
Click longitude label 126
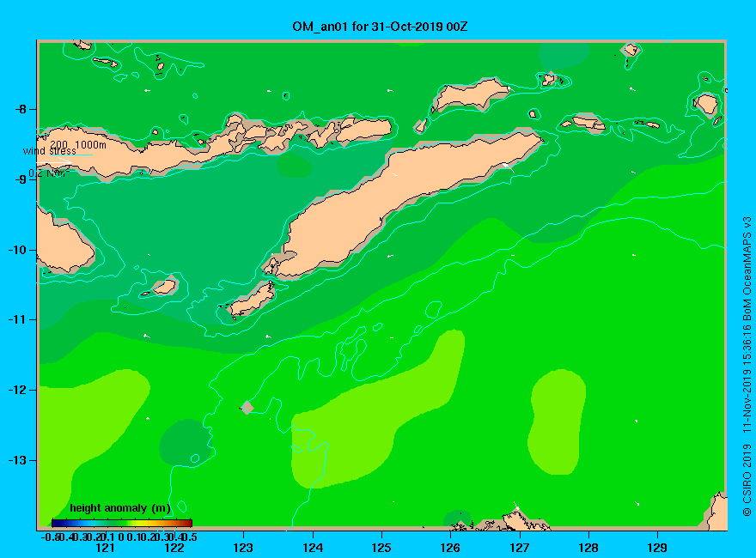coord(450,548)
